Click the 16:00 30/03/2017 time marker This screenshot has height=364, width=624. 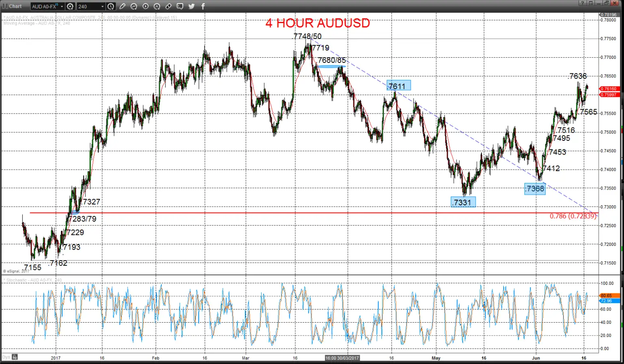342,358
